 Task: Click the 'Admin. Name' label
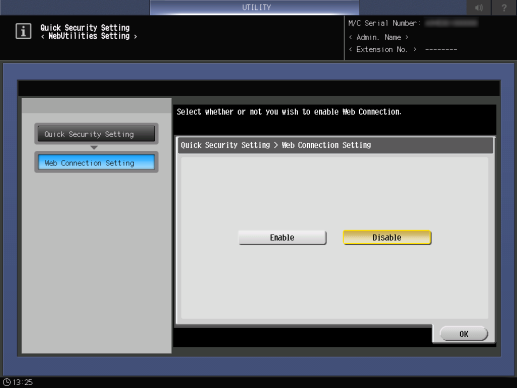[x=378, y=37]
